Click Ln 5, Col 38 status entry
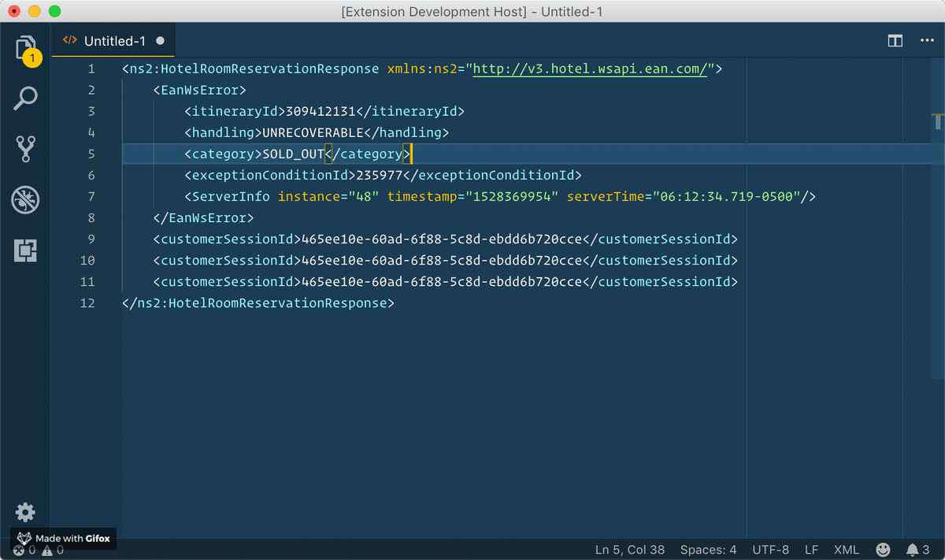Viewport: 945px width, 560px height. click(x=629, y=550)
